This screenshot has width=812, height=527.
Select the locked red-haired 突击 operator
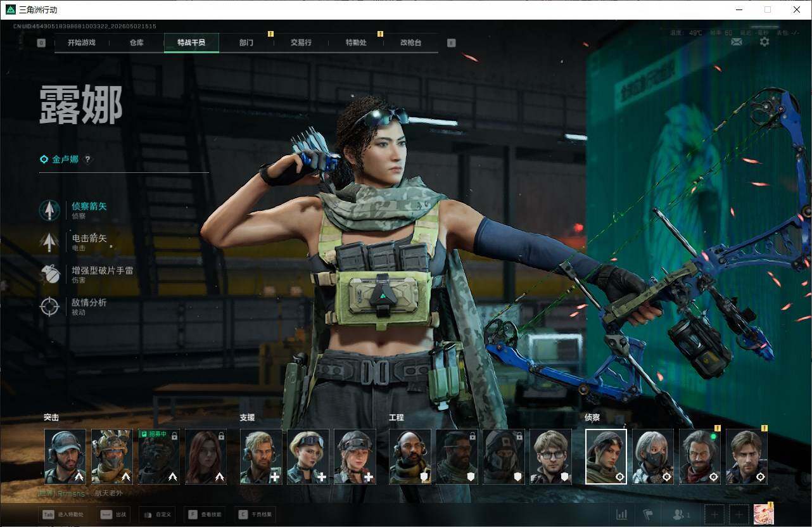click(206, 457)
